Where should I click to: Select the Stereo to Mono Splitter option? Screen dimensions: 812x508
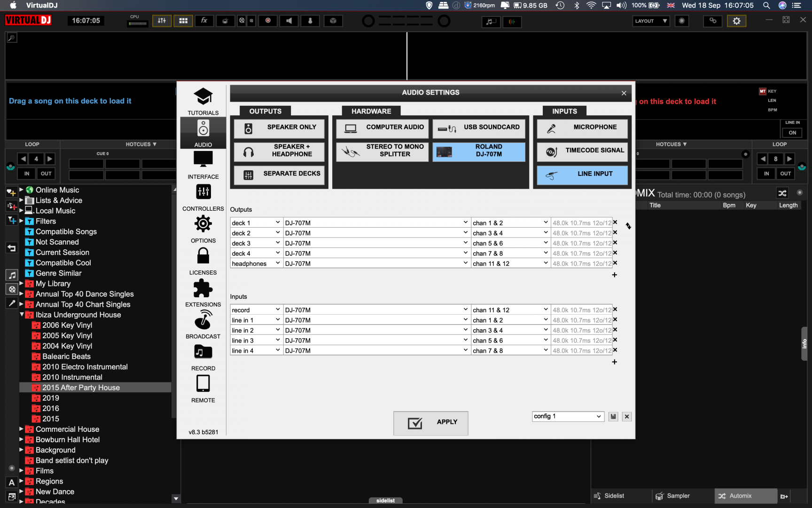(x=382, y=151)
